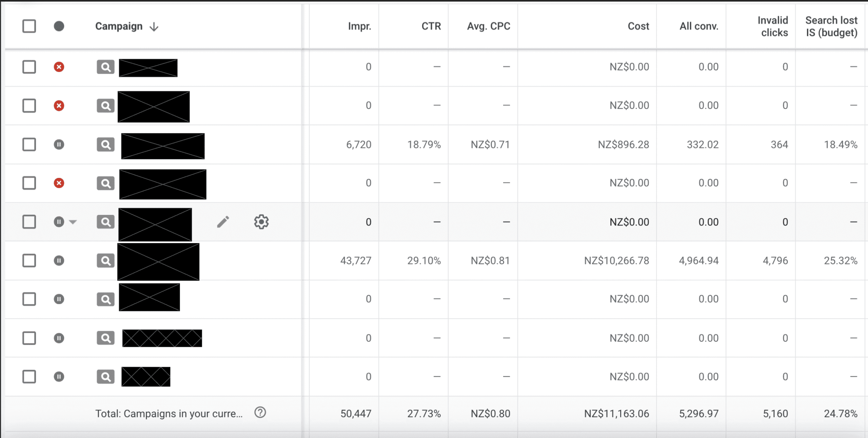
Task: Click red removed status icon in first row
Action: pyautogui.click(x=59, y=67)
